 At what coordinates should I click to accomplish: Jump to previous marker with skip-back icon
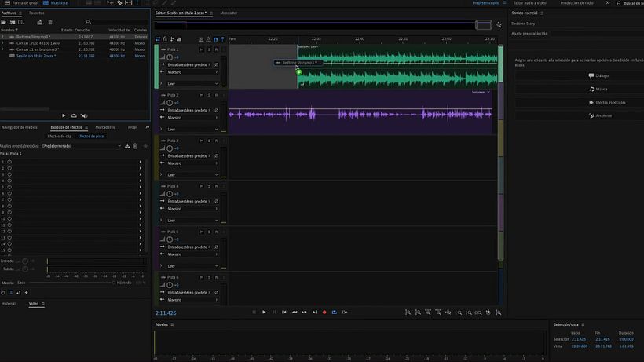(x=284, y=313)
